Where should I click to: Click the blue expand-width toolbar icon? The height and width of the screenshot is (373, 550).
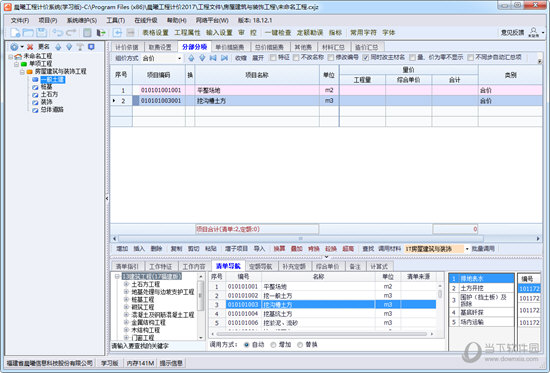pyautogui.click(x=117, y=33)
